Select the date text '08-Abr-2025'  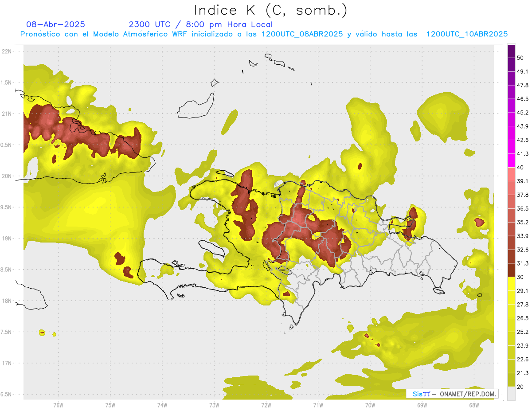point(56,24)
